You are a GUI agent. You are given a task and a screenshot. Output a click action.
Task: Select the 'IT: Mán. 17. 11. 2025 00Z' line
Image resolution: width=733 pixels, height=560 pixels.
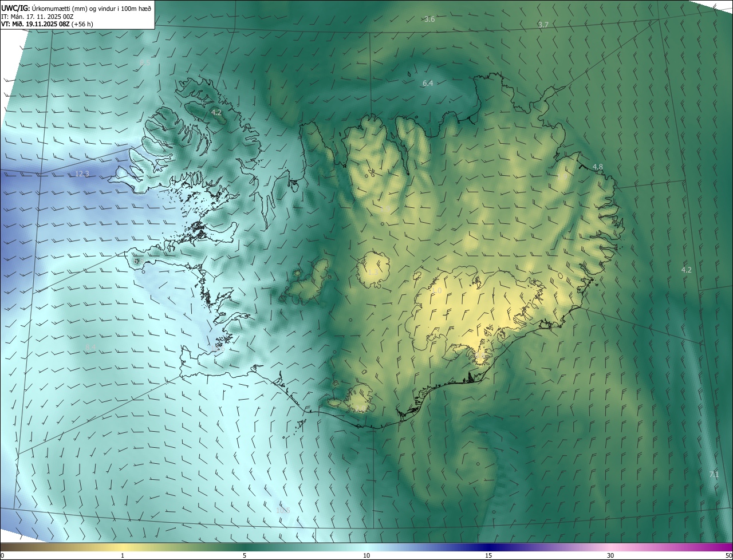point(38,17)
